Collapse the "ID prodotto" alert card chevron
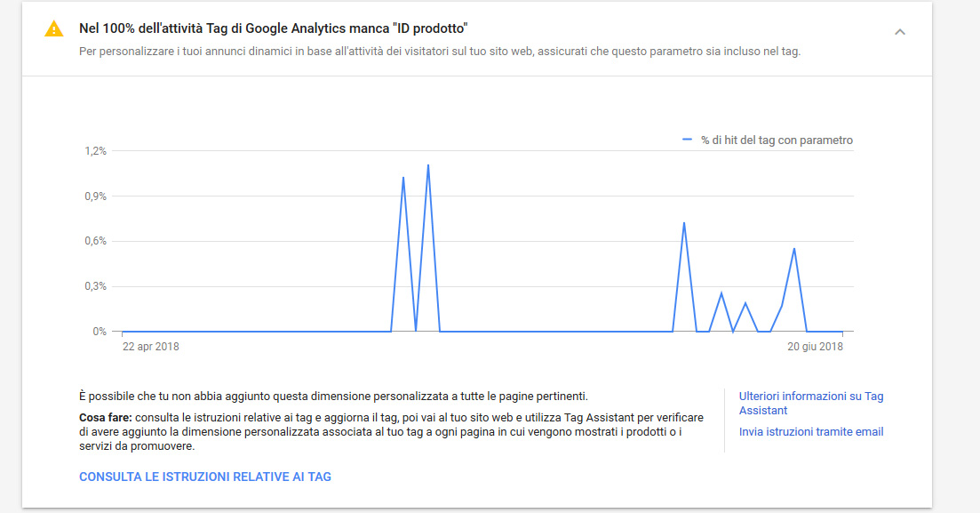Viewport: 980px width, 513px height. [x=899, y=32]
